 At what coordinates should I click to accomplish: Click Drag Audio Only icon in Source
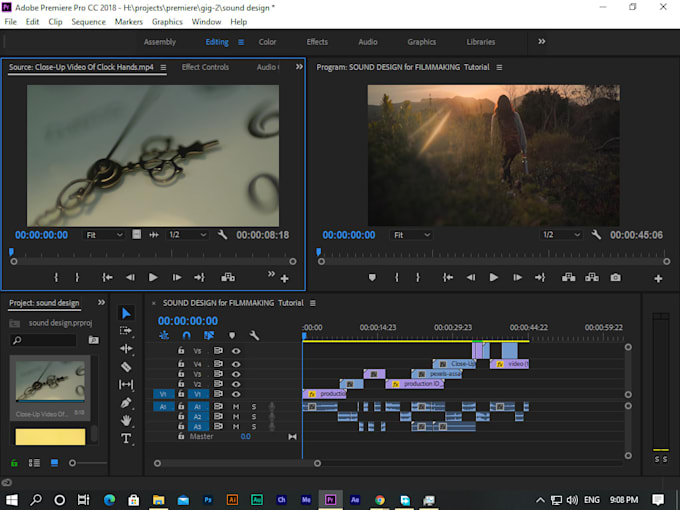pyautogui.click(x=154, y=235)
